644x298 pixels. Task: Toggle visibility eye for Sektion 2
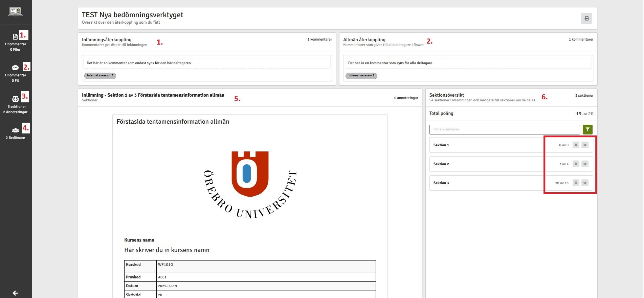pos(585,164)
